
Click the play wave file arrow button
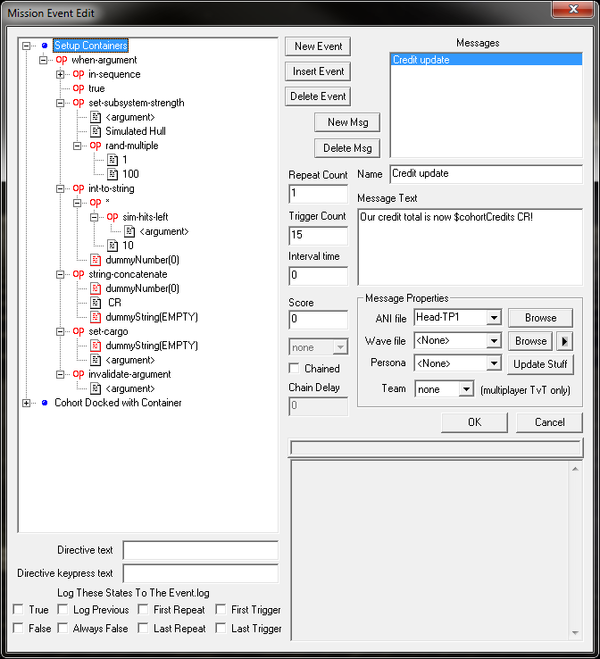(565, 341)
